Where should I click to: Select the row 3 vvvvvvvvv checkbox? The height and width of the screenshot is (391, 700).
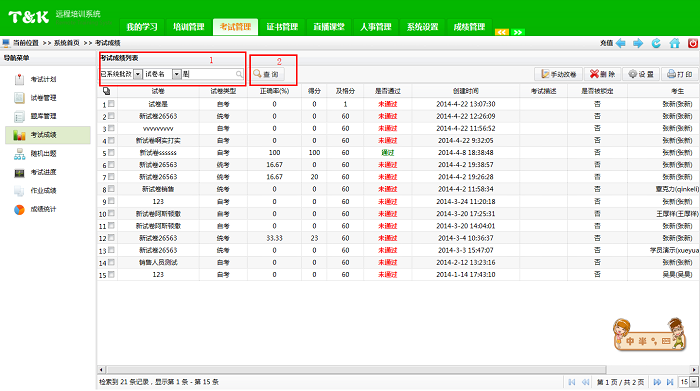pyautogui.click(x=111, y=128)
